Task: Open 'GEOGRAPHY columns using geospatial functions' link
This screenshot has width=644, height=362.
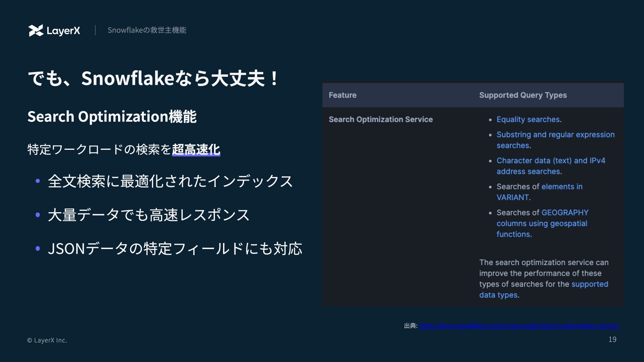Action: (x=542, y=223)
